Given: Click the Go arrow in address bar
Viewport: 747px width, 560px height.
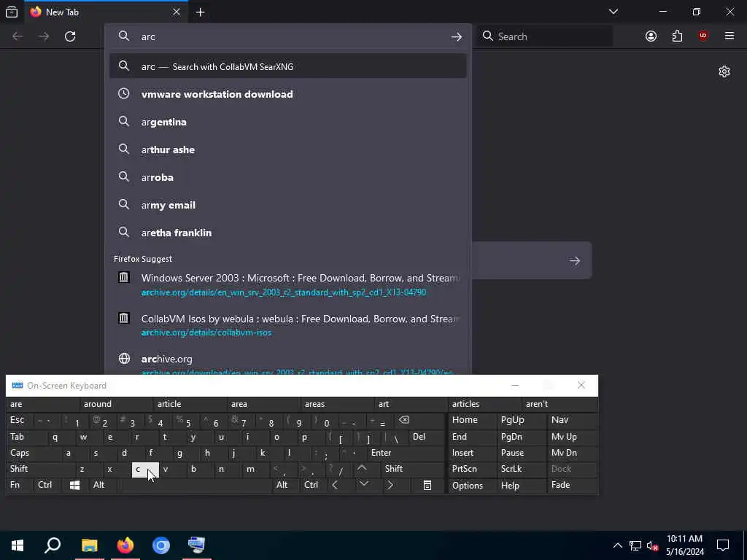Looking at the screenshot, I should [x=457, y=36].
